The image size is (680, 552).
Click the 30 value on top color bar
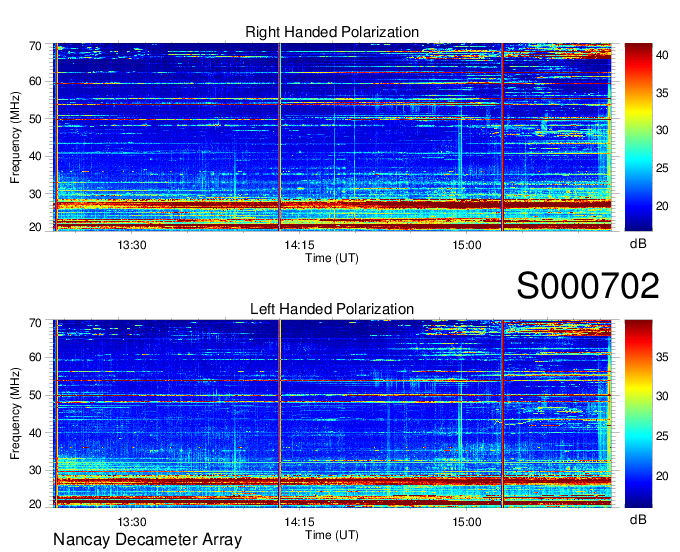pos(662,130)
